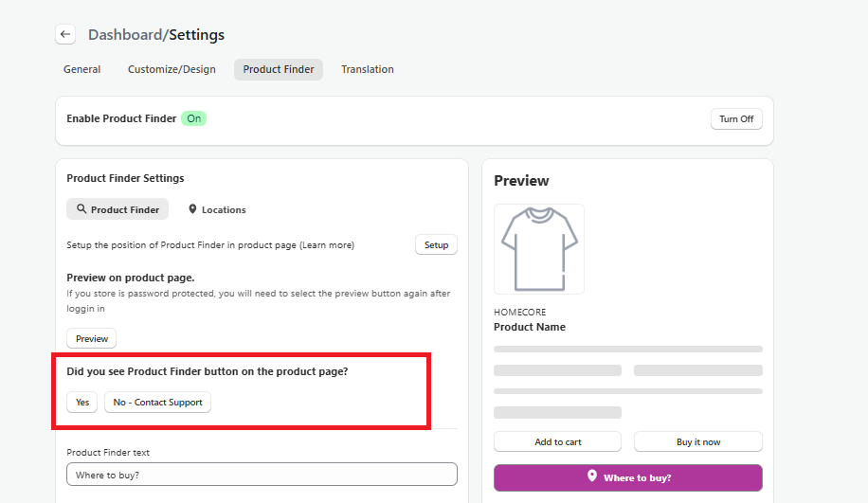Screen dimensions: 868x503
Task: Click the magnifier icon on Product Finder sub-tab
Action: coord(81,209)
